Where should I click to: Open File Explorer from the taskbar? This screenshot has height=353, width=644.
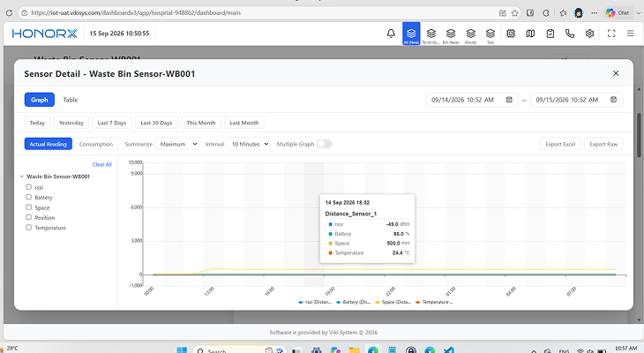click(x=354, y=349)
